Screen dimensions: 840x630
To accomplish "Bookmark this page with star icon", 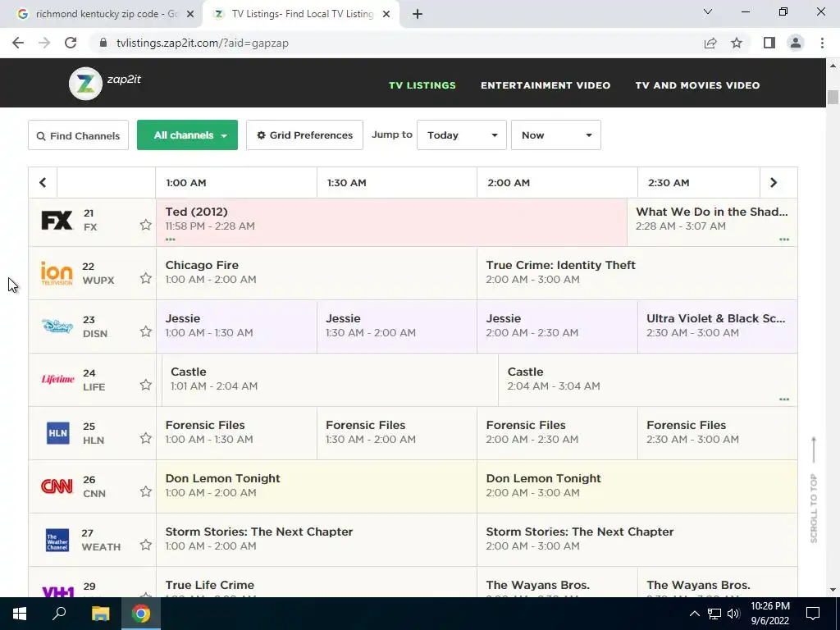I will pos(737,43).
